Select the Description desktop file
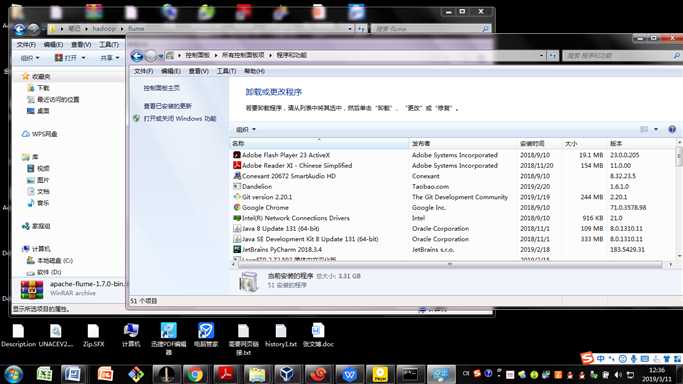This screenshot has width=683, height=384. 18,336
